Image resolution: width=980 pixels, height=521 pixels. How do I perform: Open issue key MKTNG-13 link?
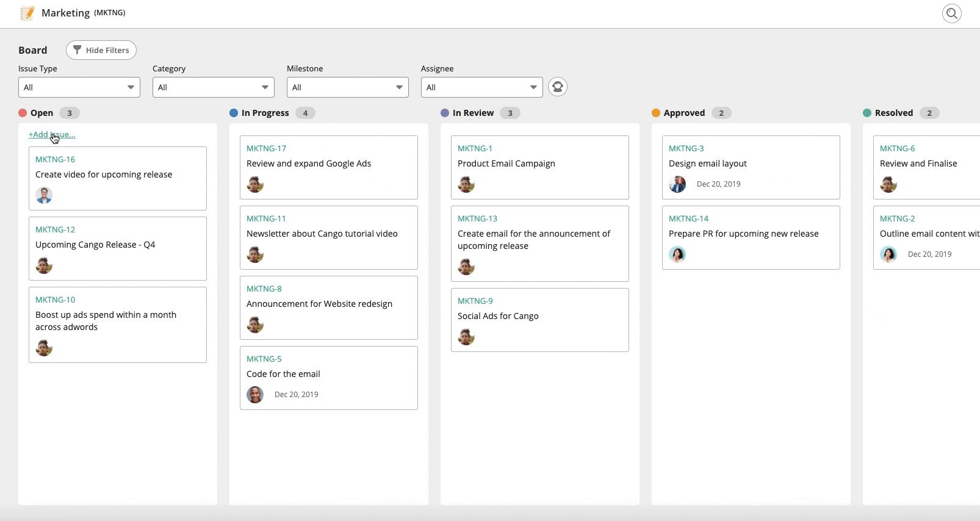477,218
